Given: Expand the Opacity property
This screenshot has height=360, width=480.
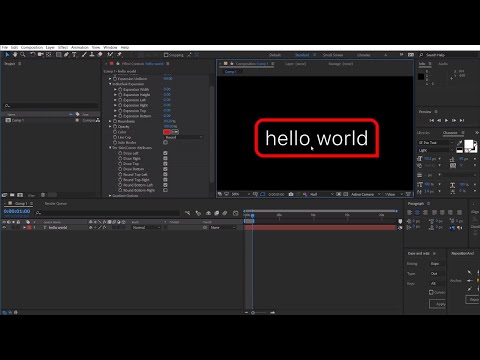Looking at the screenshot, I should [x=110, y=127].
